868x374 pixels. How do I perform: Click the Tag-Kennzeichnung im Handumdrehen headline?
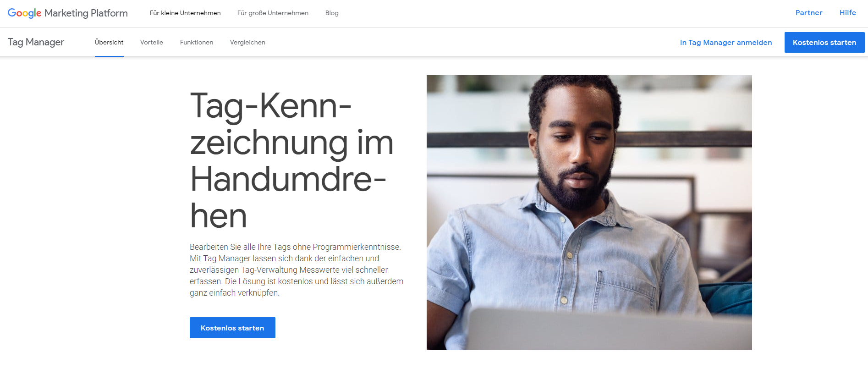click(x=292, y=160)
